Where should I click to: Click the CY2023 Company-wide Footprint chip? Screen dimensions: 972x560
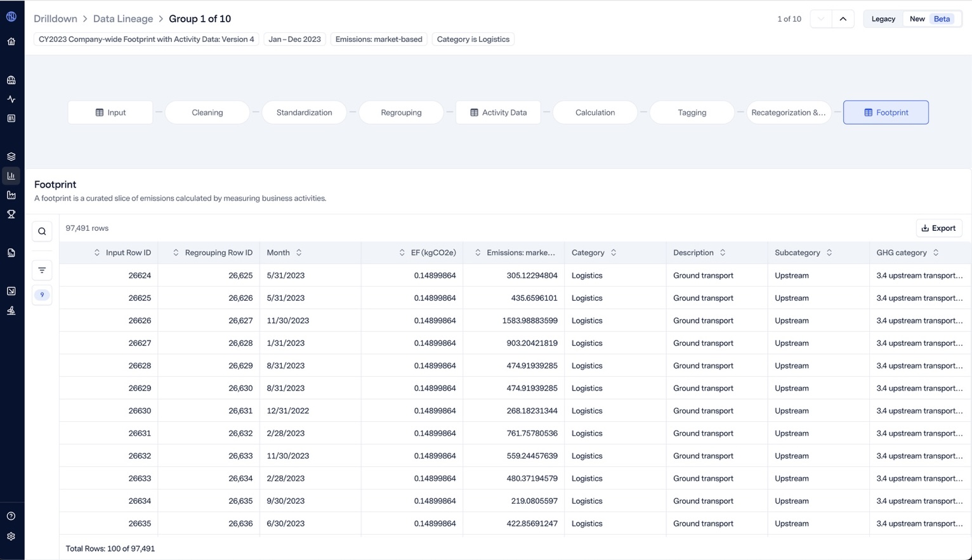(147, 39)
